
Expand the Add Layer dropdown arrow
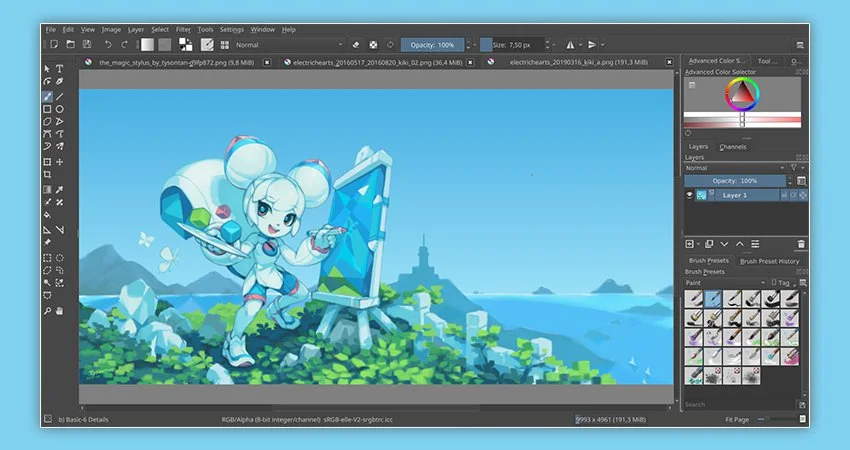[698, 245]
